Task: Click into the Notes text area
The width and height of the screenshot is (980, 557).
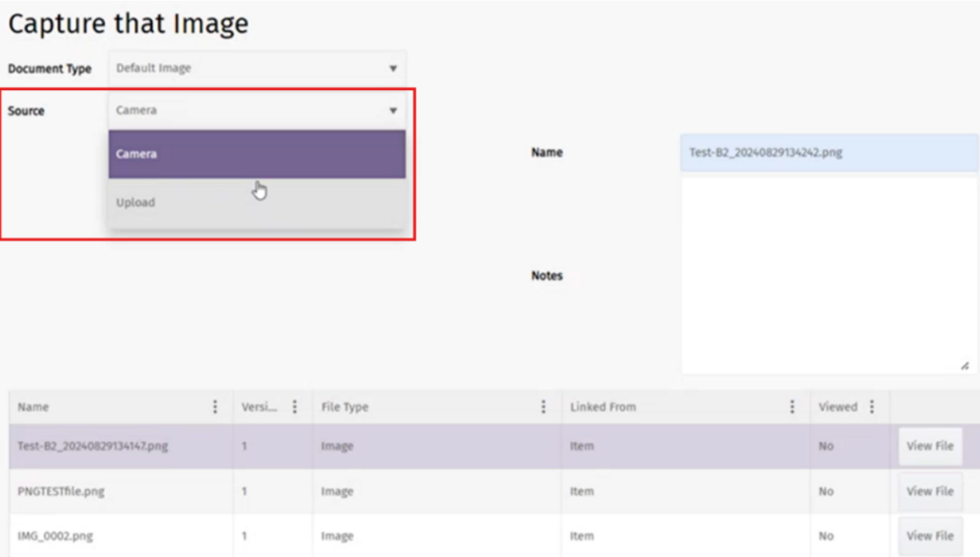Action: [829, 276]
